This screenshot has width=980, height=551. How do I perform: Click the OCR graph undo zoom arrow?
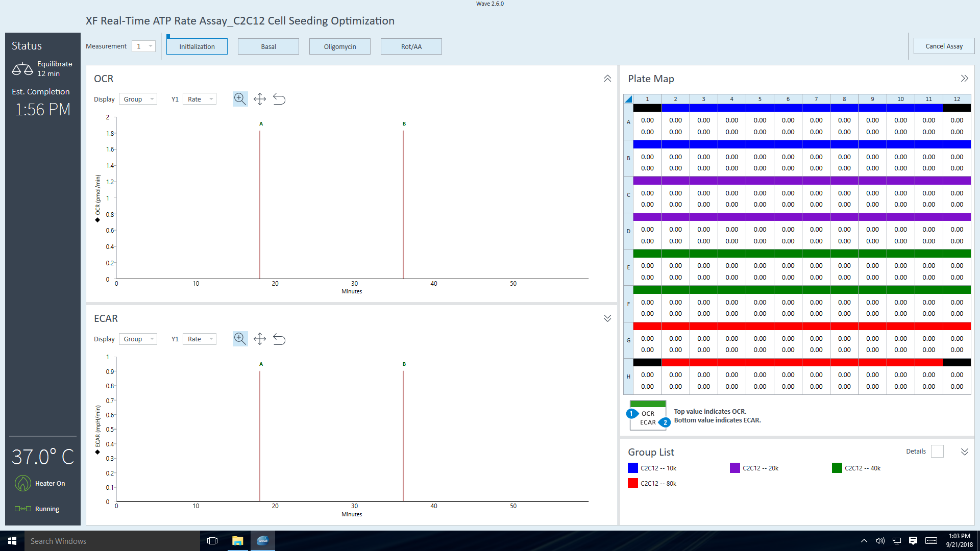[279, 99]
